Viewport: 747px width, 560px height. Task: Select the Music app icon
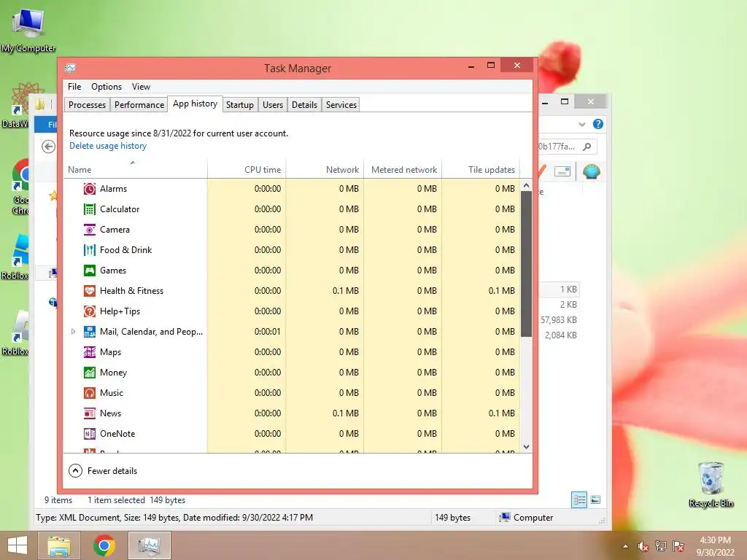[x=90, y=393]
